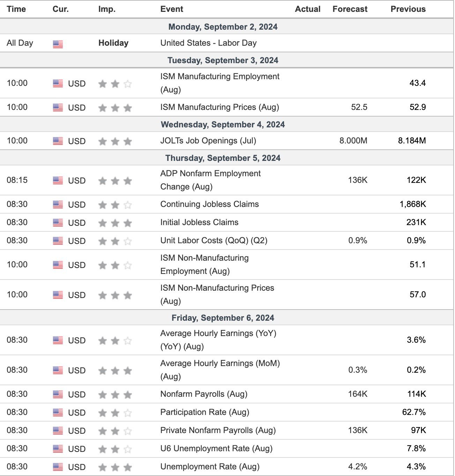This screenshot has width=455, height=476.
Task: Open Unemployment Rate (Aug) event
Action: click(210, 467)
